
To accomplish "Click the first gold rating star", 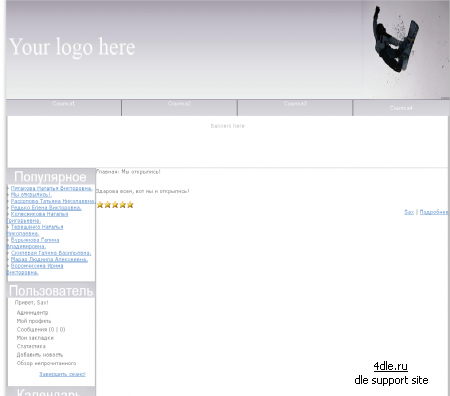I will pyautogui.click(x=100, y=205).
